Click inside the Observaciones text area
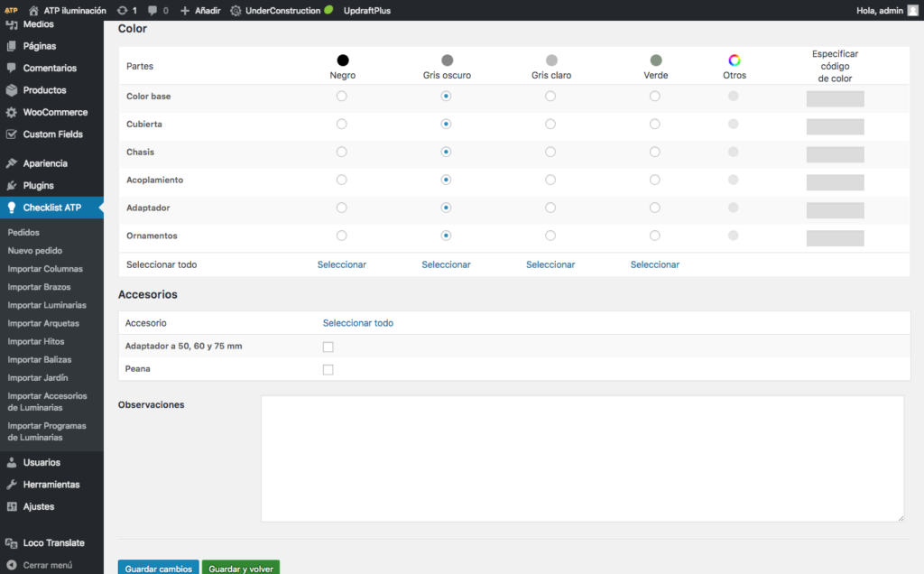 point(582,458)
